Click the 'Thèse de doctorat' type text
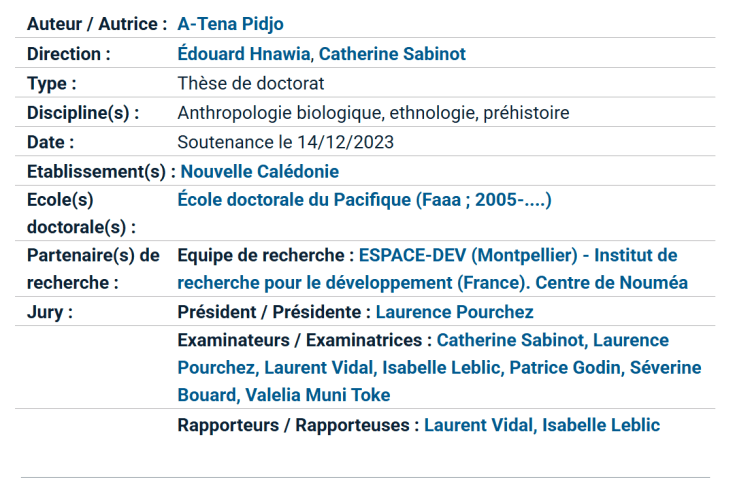The width and height of the screenshot is (735, 492). 250,83
